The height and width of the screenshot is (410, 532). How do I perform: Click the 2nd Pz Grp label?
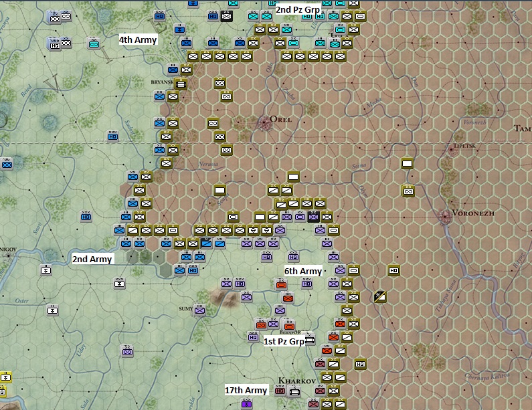298,9
